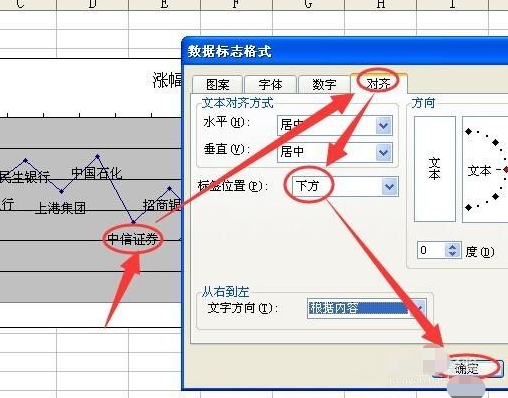Select column D header

(x=93, y=4)
